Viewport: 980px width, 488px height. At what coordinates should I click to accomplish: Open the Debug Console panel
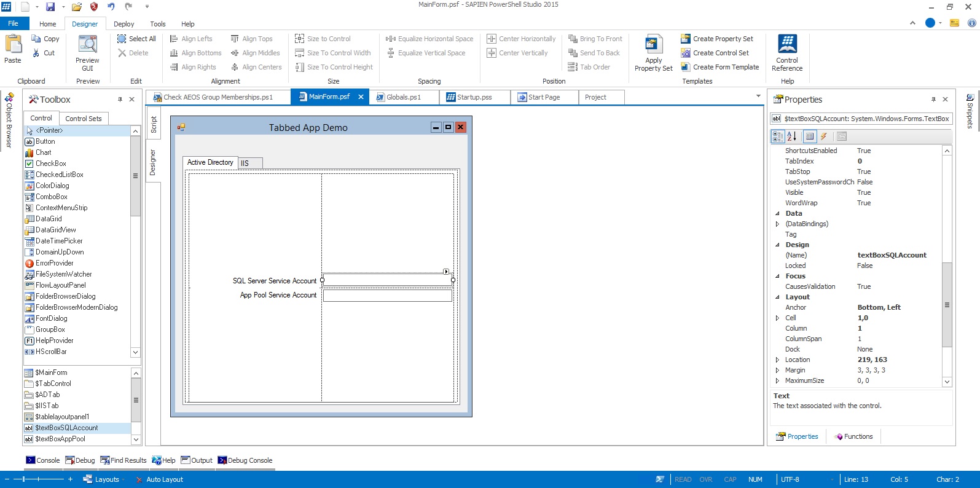[245, 460]
